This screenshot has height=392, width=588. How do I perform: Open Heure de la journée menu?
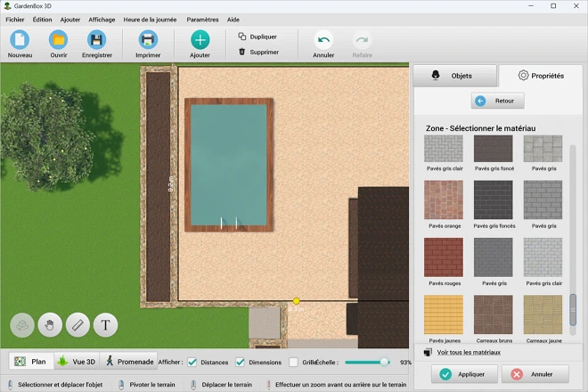click(150, 20)
